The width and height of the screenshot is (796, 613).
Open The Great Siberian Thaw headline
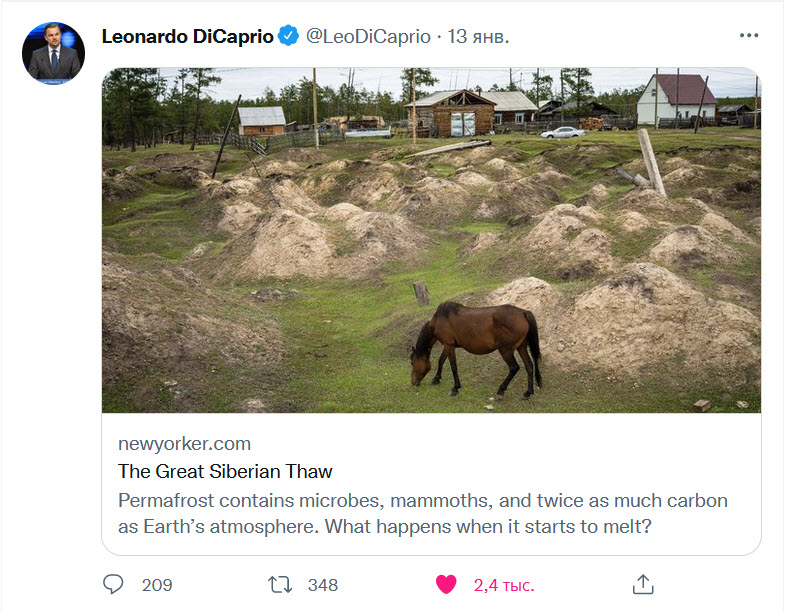(x=225, y=471)
